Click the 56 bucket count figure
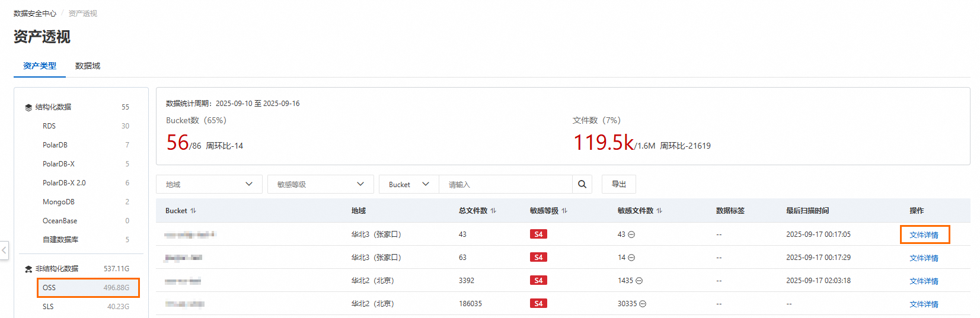Viewport: 980px width, 318px height. coord(177,143)
